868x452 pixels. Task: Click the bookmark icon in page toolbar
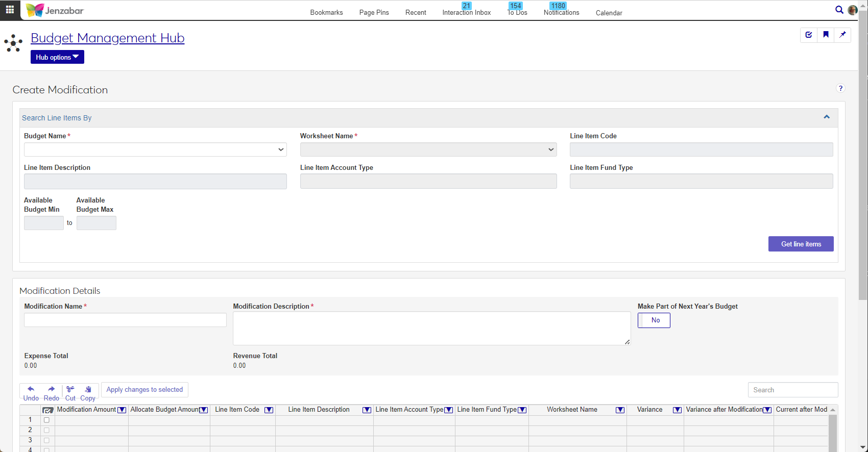[826, 35]
